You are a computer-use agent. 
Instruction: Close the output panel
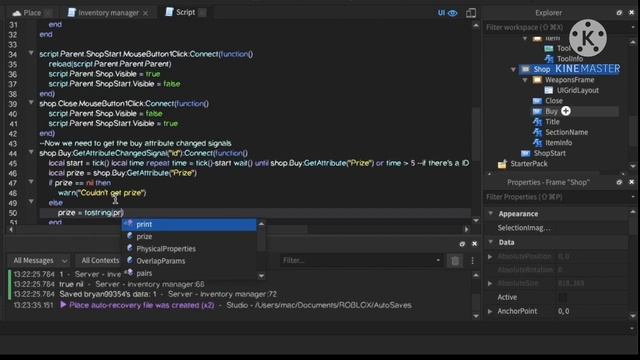(474, 244)
